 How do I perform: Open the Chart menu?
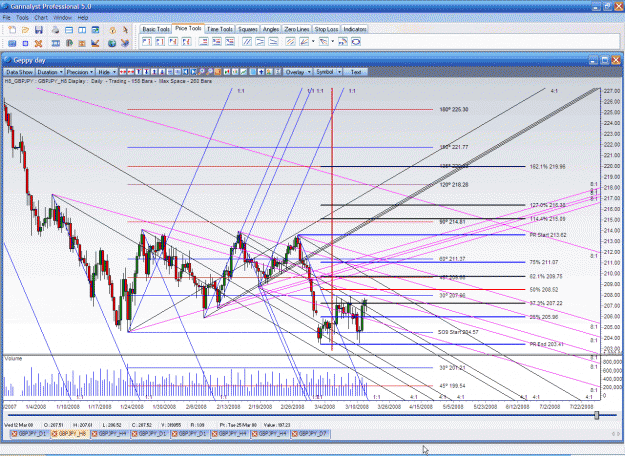coord(41,18)
